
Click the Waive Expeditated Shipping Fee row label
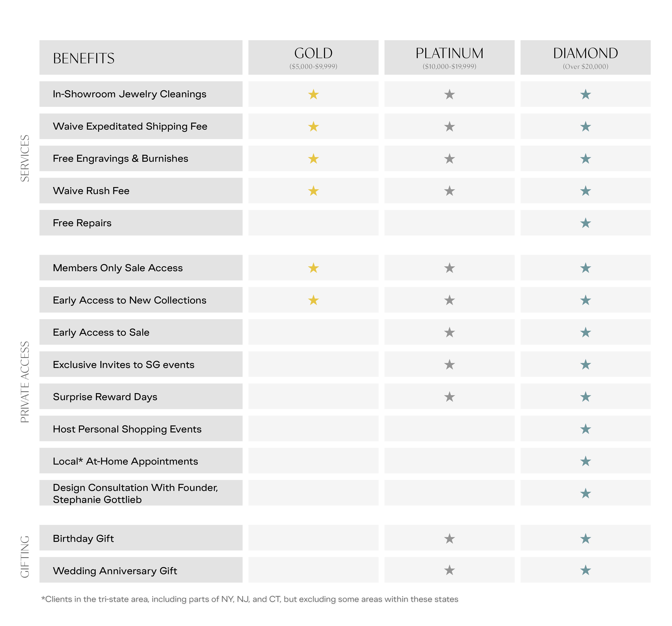click(130, 126)
